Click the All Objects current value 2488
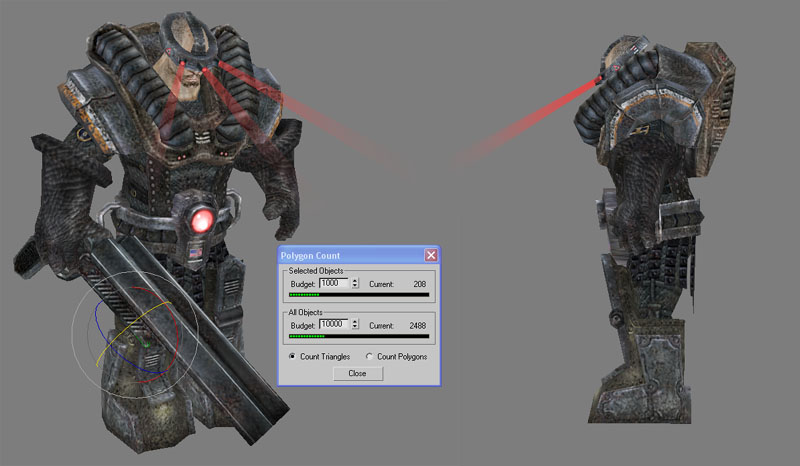The width and height of the screenshot is (800, 466). coord(417,326)
